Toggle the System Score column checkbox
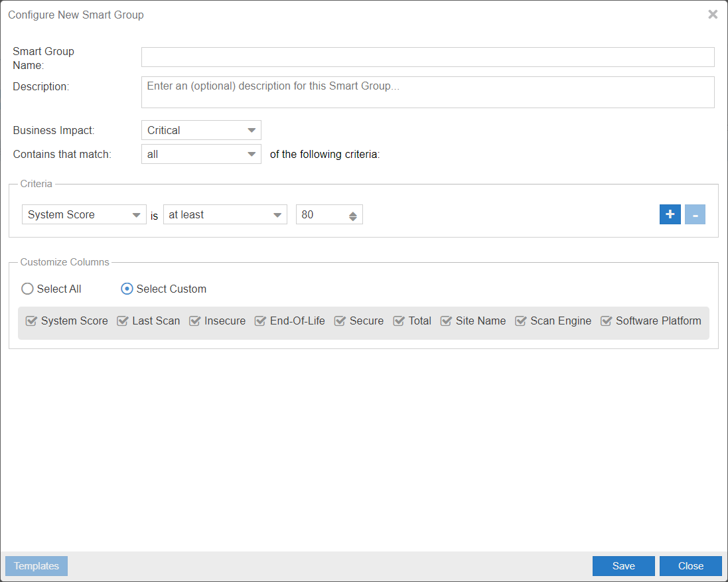The width and height of the screenshot is (728, 582). click(31, 321)
